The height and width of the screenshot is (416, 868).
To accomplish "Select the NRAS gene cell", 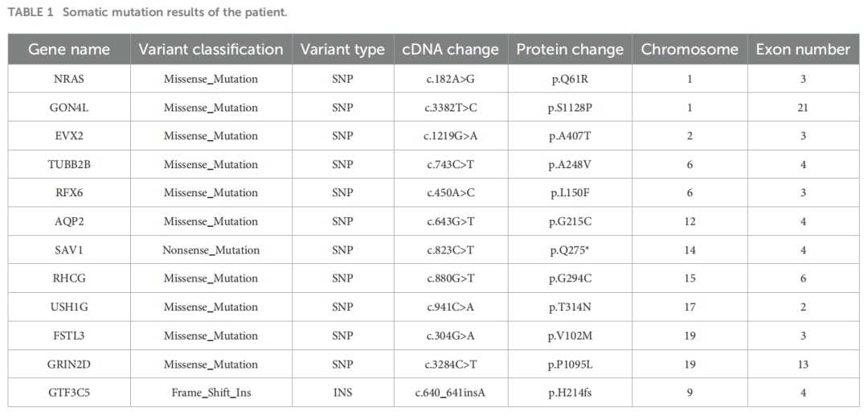I will (x=69, y=79).
